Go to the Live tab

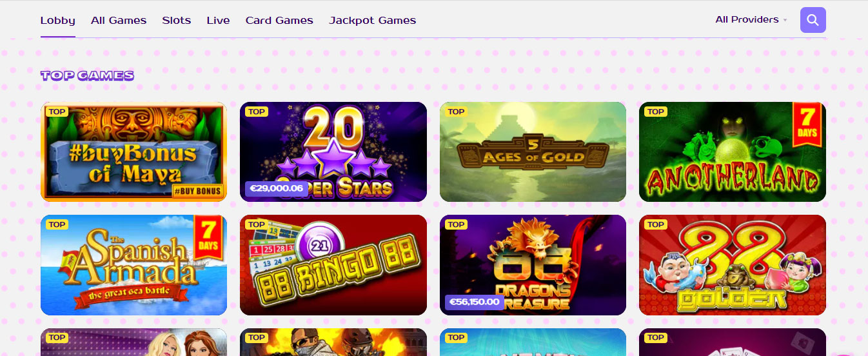[x=218, y=20]
